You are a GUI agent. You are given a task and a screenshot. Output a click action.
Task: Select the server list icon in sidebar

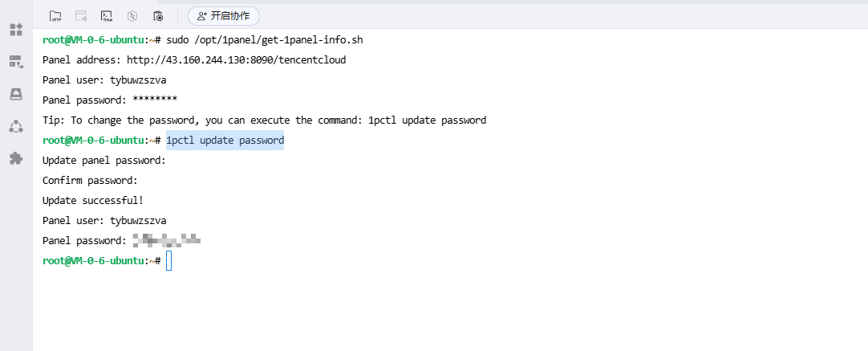pyautogui.click(x=16, y=62)
